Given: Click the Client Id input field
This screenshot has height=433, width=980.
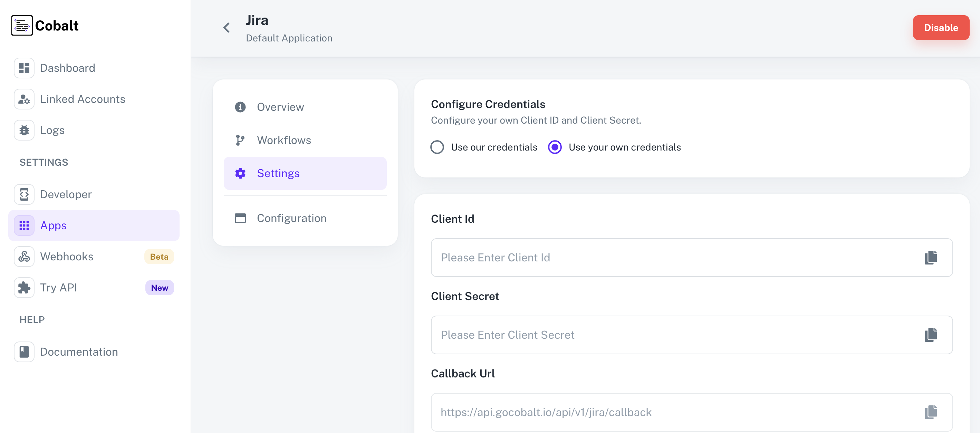Looking at the screenshot, I should click(647, 258).
